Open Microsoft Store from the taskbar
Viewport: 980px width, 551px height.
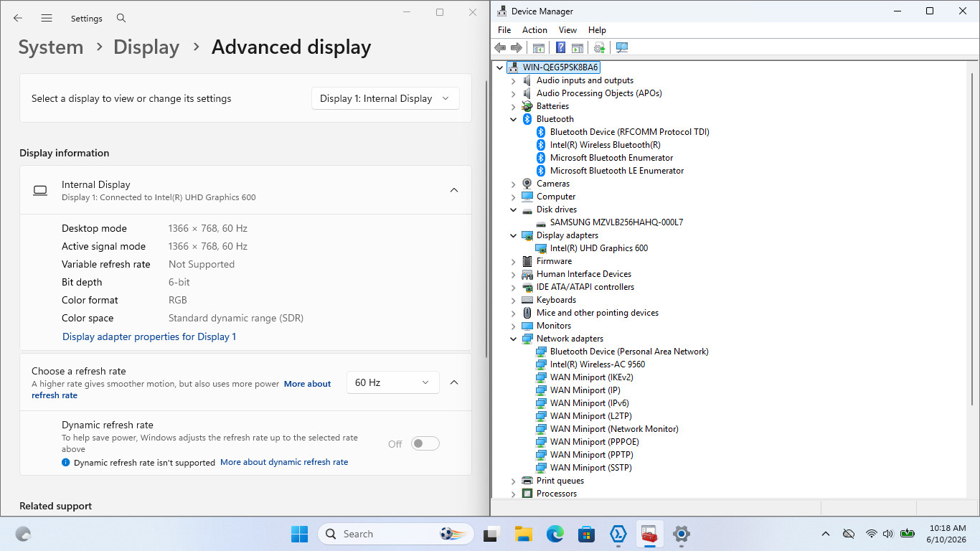click(x=586, y=534)
